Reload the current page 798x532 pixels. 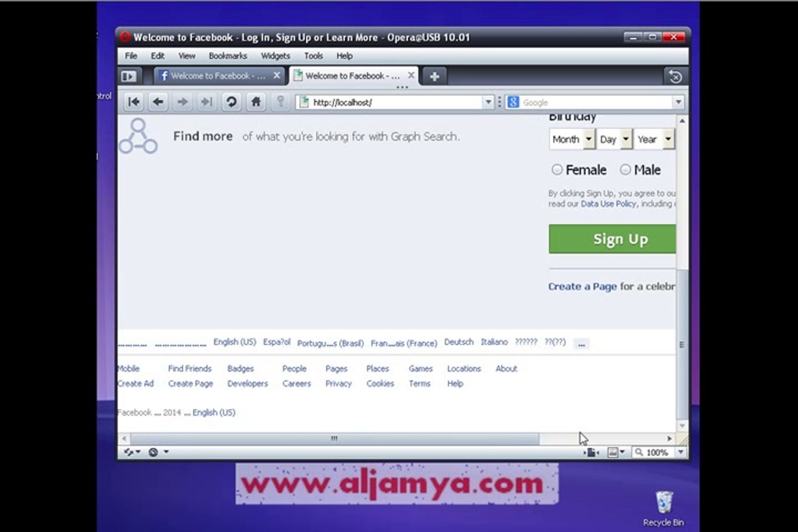pos(231,102)
